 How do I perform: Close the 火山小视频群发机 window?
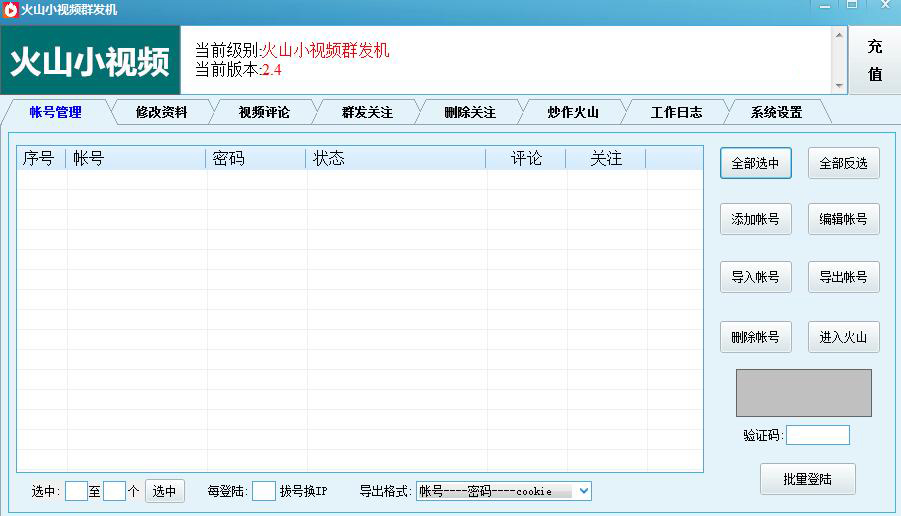885,5
